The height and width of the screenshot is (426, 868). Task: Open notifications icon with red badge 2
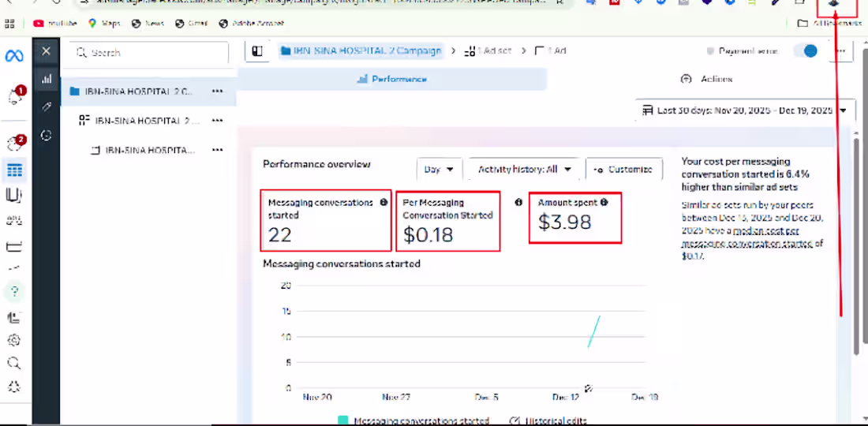click(15, 144)
